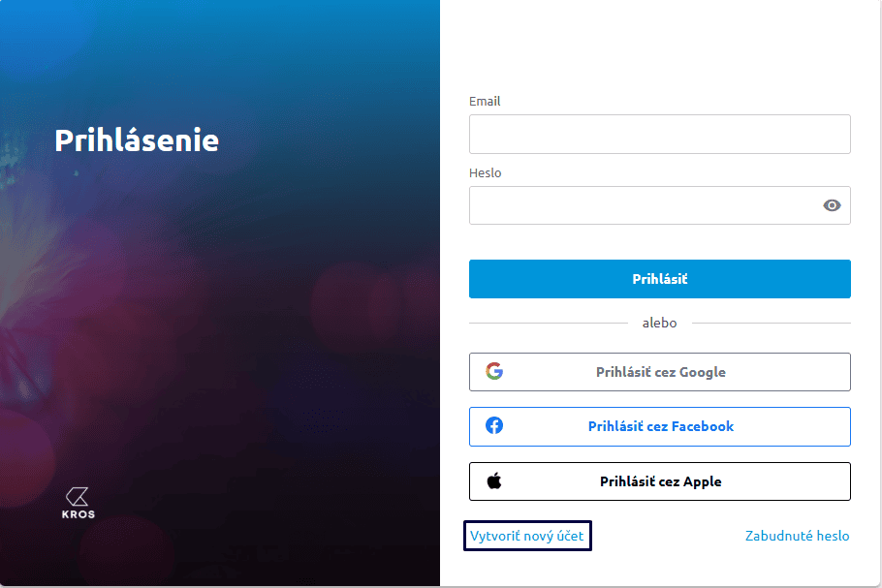Click the "Email" field label
Viewport: 882px width, 588px height.
(x=485, y=101)
